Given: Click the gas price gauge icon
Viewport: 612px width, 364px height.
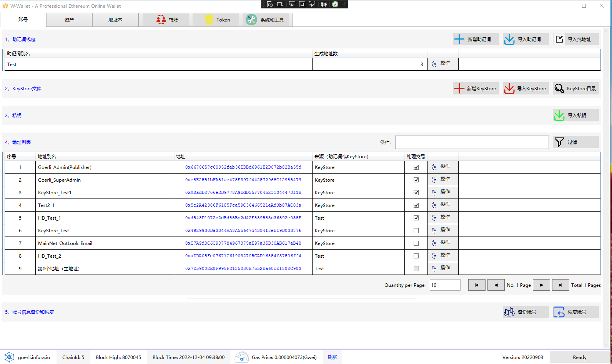Looking at the screenshot, I should (241, 357).
